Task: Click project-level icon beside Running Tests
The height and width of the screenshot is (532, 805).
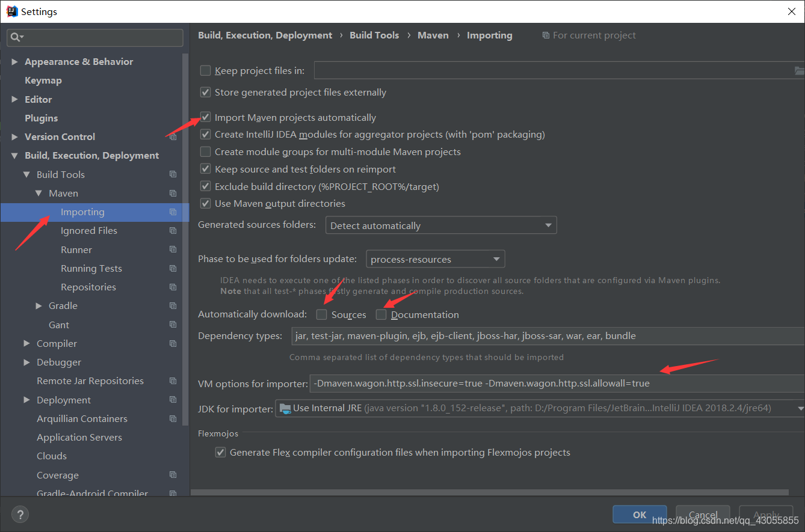Action: coord(173,268)
